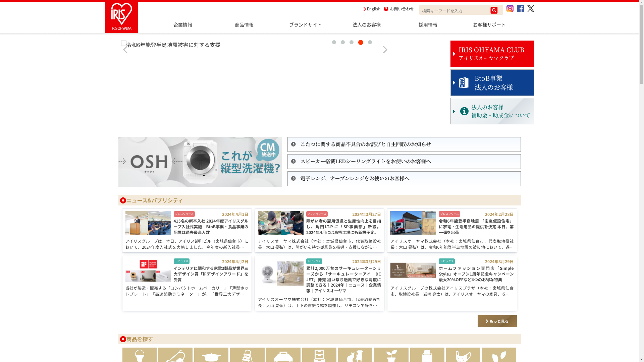Open the お客様サポート menu
Screen dimensions: 644x362
[x=489, y=25]
